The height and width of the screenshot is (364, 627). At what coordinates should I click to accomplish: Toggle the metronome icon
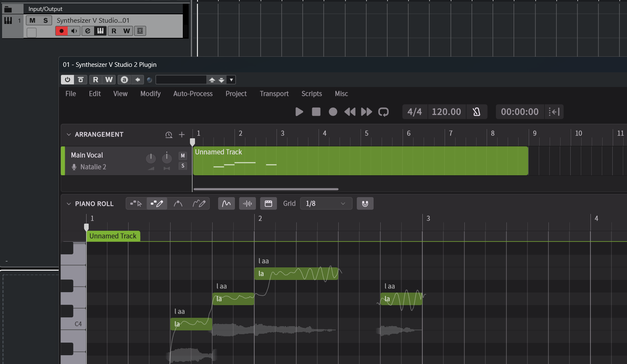477,112
